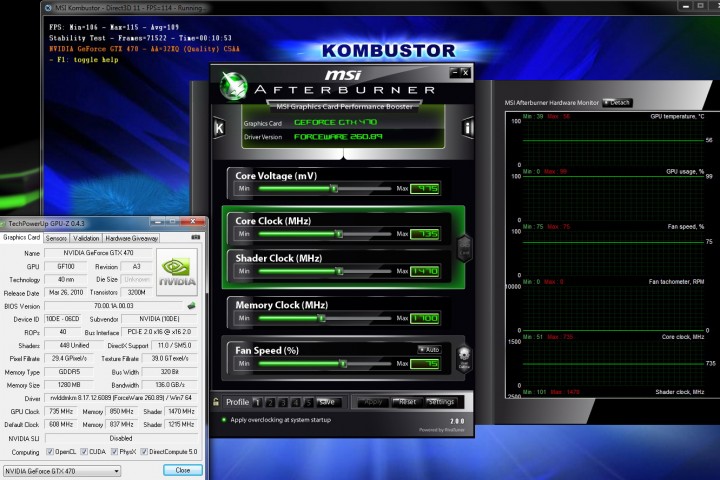Viewport: 720px width, 480px height.
Task: Click the Memory Size field 1280 MB
Action: tap(69, 385)
